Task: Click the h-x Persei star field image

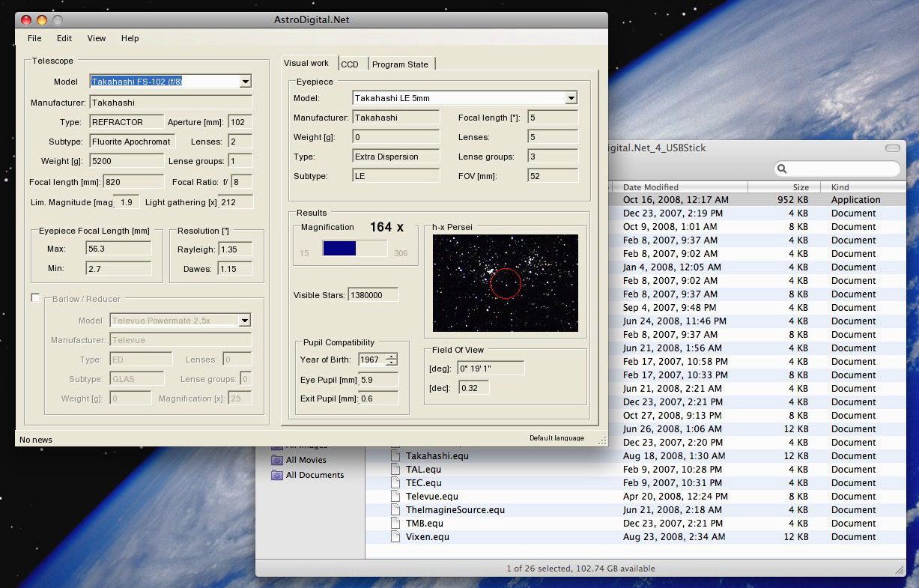Action: click(506, 283)
